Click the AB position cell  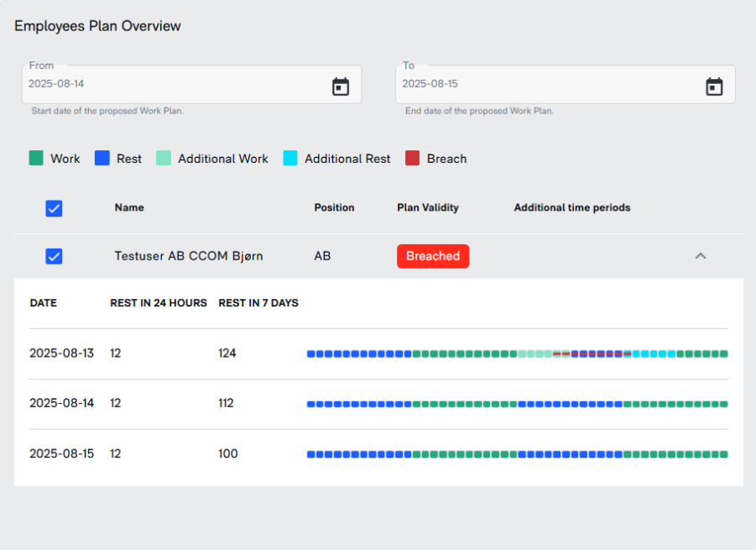click(x=322, y=256)
